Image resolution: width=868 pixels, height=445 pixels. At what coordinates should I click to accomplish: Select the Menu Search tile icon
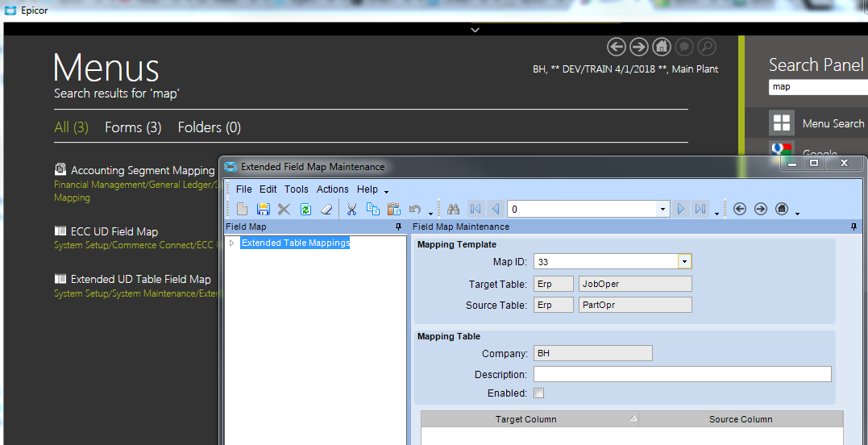(x=782, y=123)
